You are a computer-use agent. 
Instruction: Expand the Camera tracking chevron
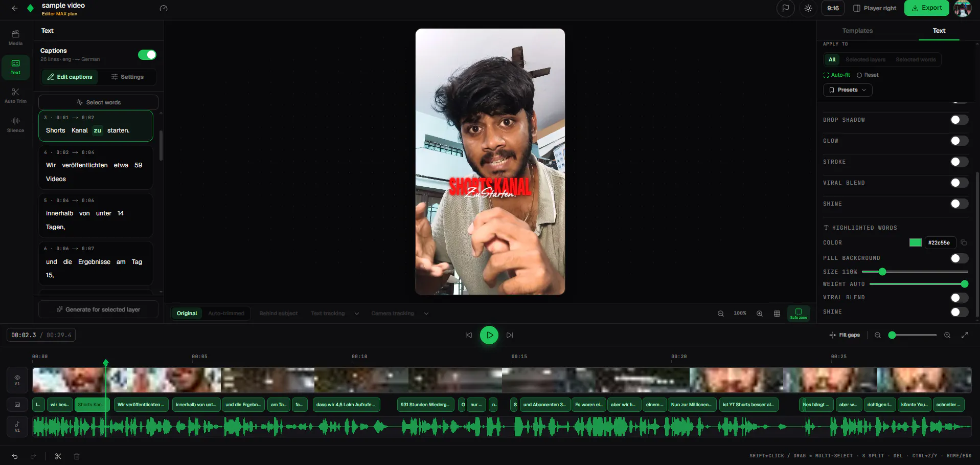coord(426,314)
